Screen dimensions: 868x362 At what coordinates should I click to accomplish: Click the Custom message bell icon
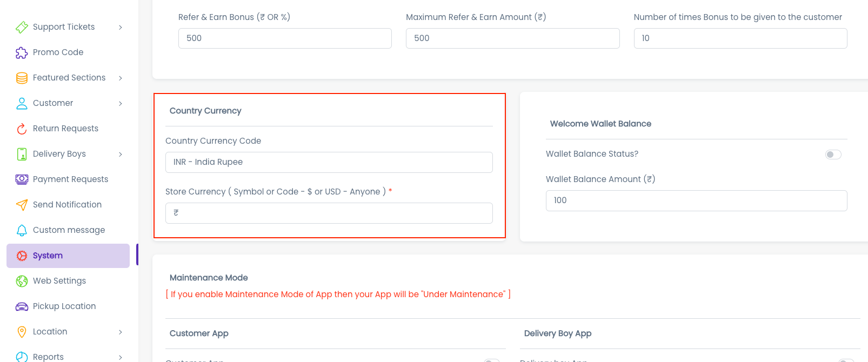pyautogui.click(x=22, y=230)
